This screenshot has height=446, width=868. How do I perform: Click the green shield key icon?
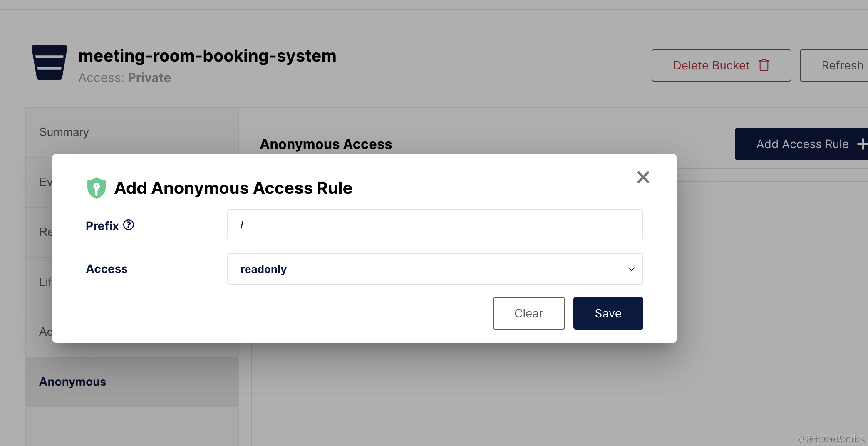coord(97,188)
